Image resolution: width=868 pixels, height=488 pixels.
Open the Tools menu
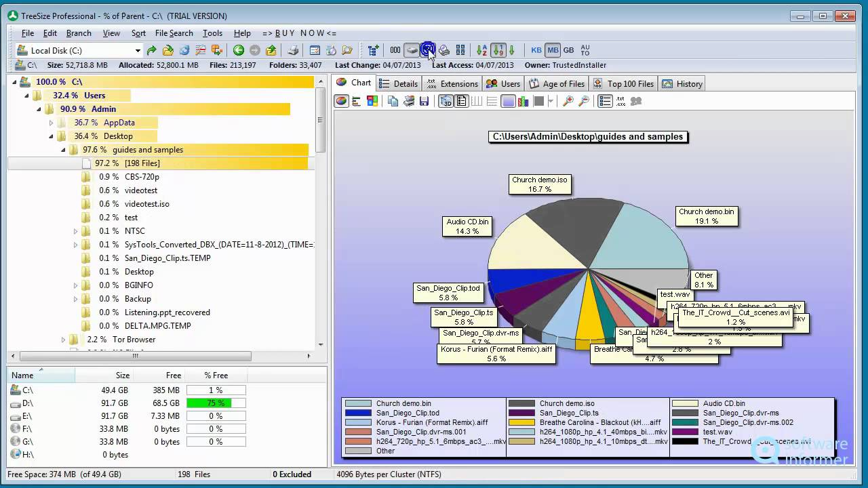click(x=212, y=33)
